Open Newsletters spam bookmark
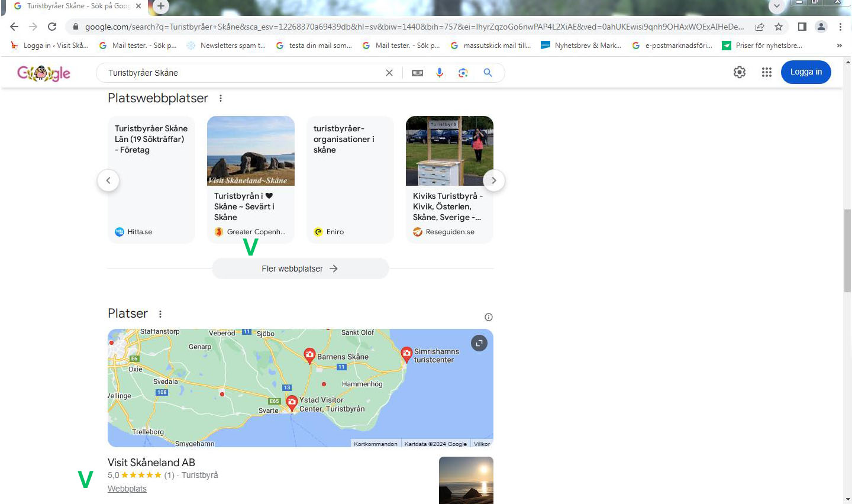This screenshot has width=852, height=504. 226,46
